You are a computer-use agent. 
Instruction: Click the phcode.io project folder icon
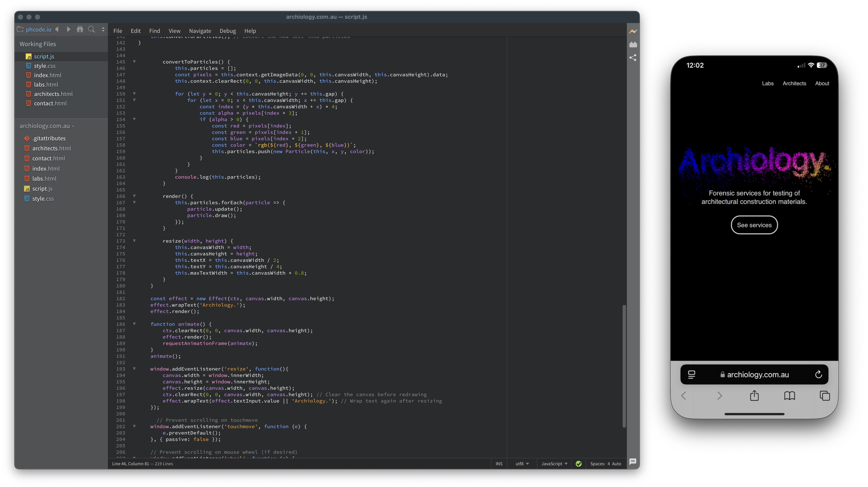click(x=20, y=29)
